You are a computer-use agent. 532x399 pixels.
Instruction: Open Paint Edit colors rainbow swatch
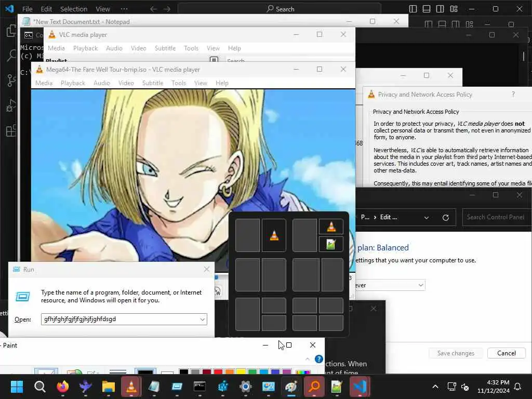click(x=303, y=372)
